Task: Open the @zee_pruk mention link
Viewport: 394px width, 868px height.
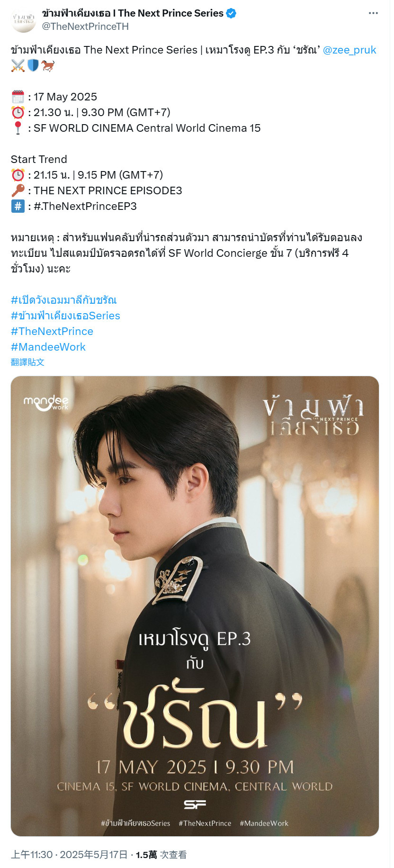Action: click(x=349, y=50)
